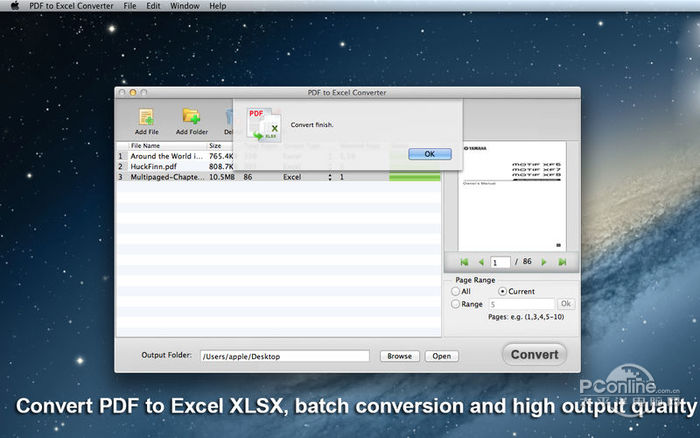Viewport: 700px width, 438px height.
Task: Select the Multipaged-Chapte... file row
Action: click(x=279, y=177)
